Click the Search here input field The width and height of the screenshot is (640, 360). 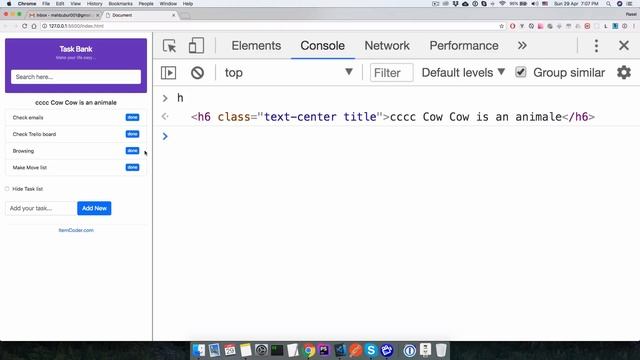point(76,77)
